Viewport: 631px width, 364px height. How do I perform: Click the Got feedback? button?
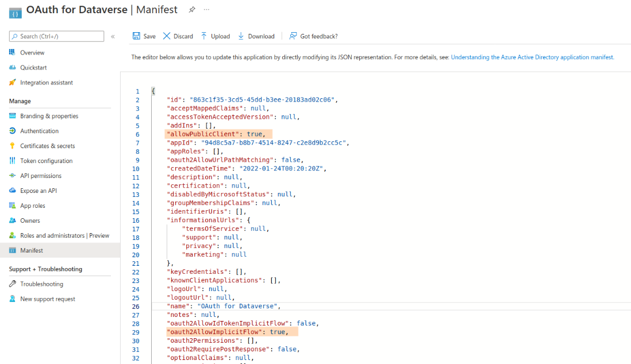(313, 36)
